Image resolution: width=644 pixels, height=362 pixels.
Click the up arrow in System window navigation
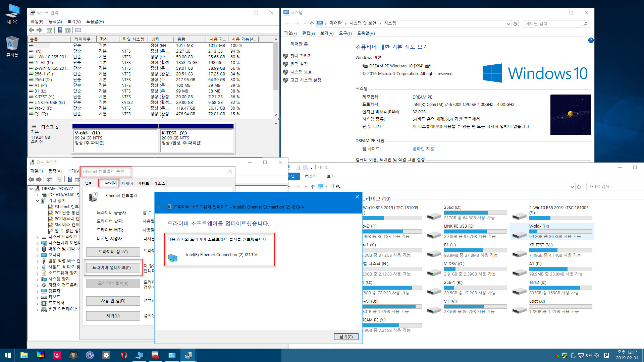[x=312, y=24]
